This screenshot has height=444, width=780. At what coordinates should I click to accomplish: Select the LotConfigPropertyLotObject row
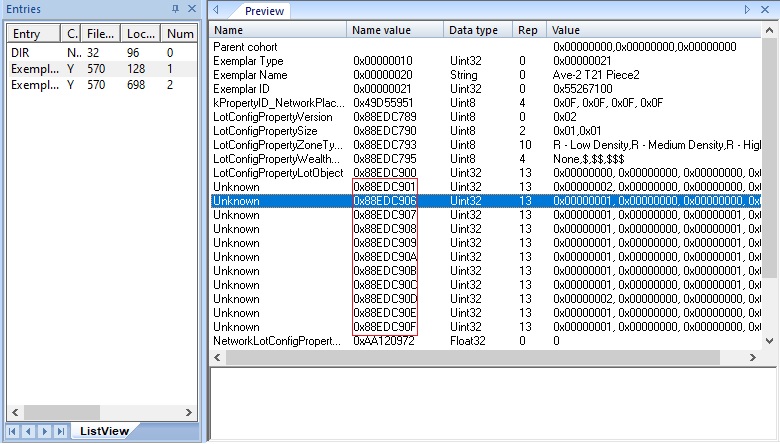coord(485,173)
